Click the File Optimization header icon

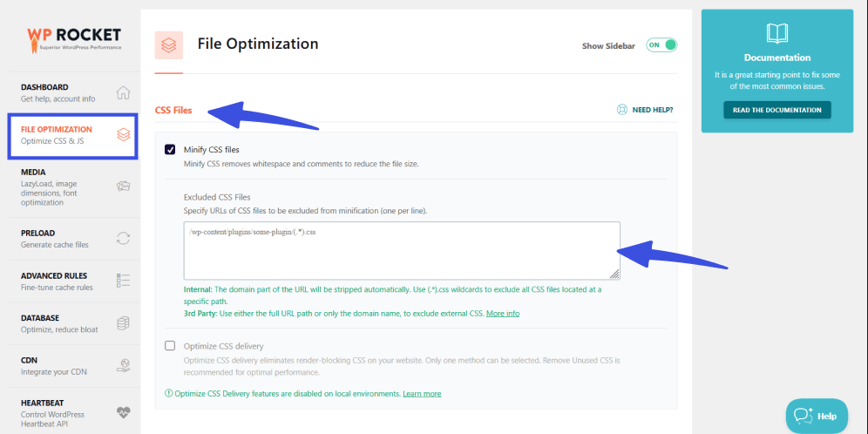coord(169,44)
